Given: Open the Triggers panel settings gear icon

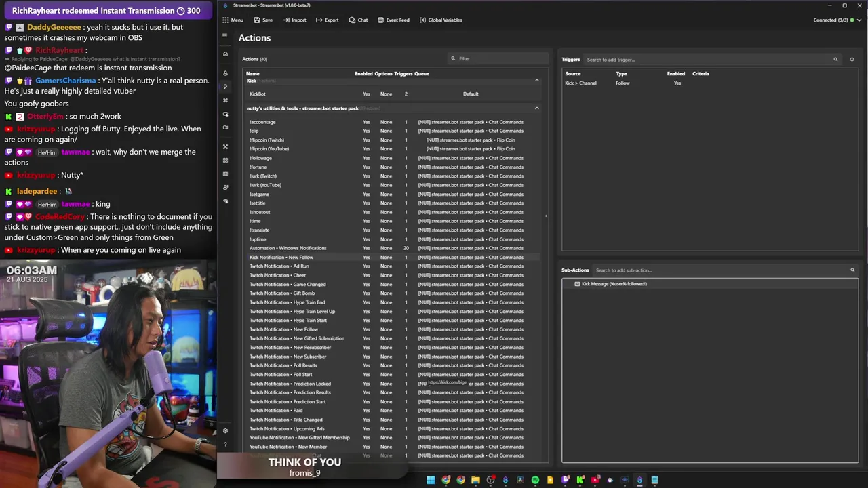Looking at the screenshot, I should coord(852,60).
